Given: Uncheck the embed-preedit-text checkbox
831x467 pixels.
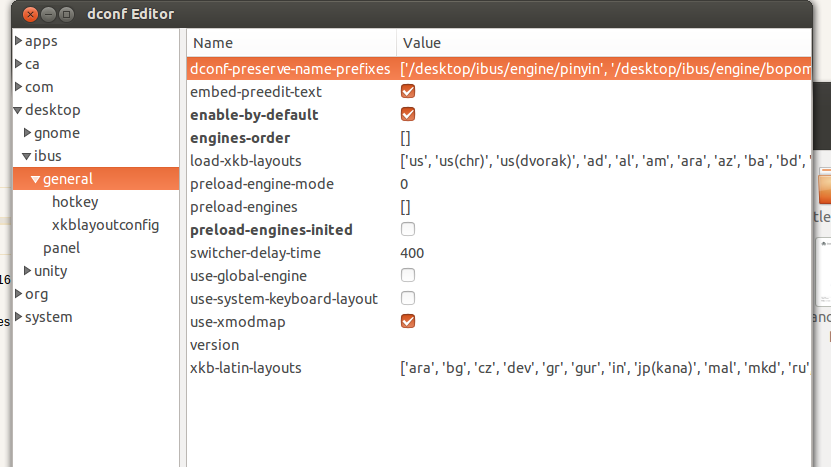Looking at the screenshot, I should click(408, 91).
